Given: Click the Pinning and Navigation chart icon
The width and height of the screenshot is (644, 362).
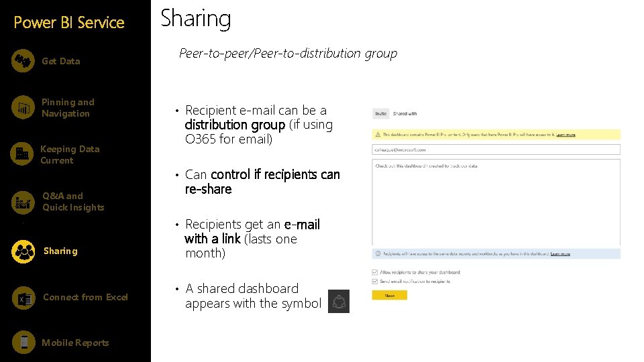Looking at the screenshot, I should pos(23,107).
